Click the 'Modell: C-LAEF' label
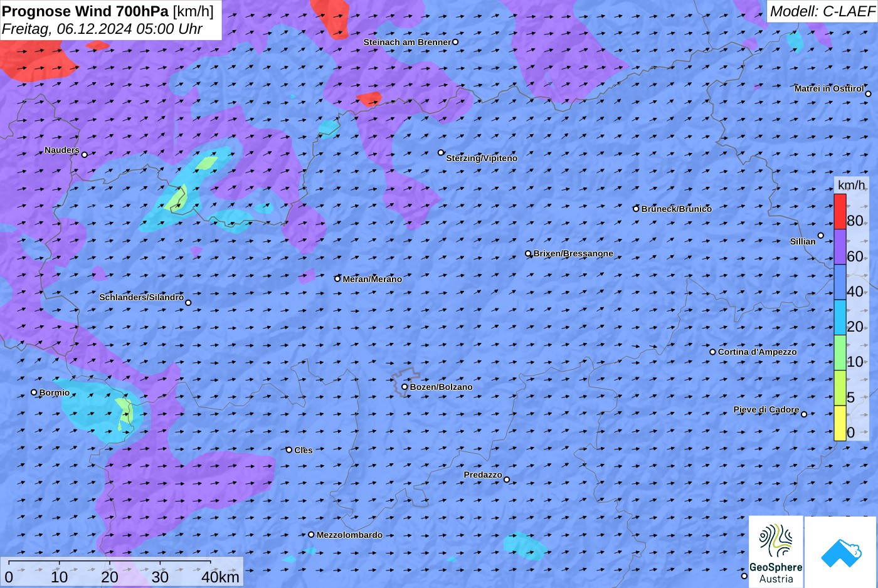The image size is (878, 588). (x=822, y=11)
